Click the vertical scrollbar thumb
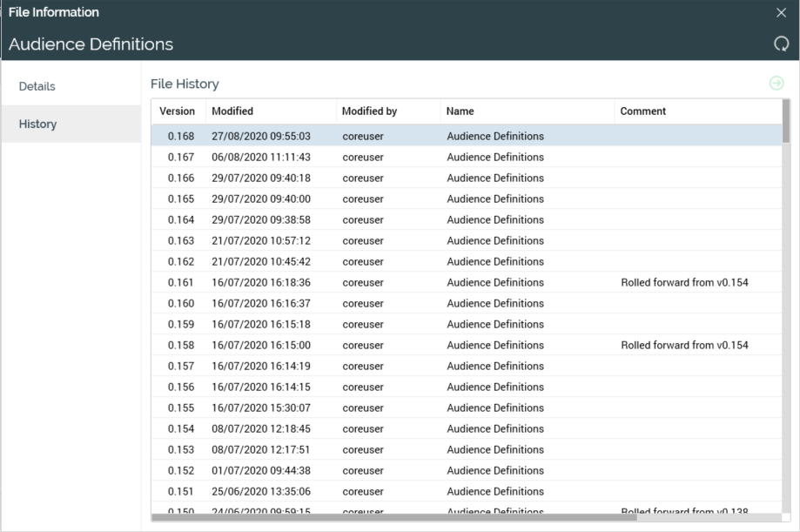 [786, 122]
